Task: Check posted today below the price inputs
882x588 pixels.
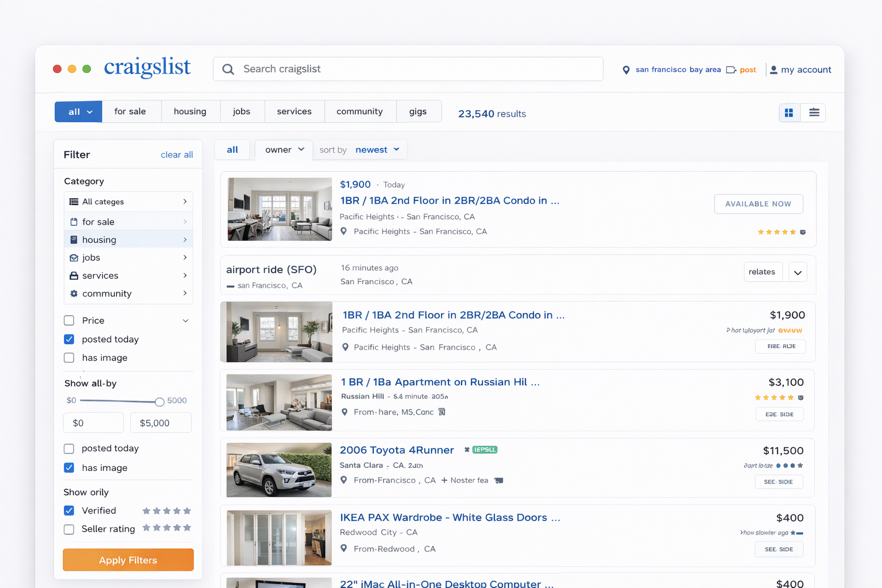Action: click(69, 448)
